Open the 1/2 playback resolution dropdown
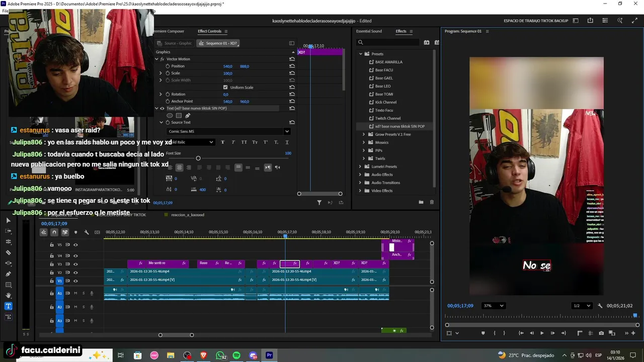Image resolution: width=644 pixels, height=362 pixels. coord(582,306)
